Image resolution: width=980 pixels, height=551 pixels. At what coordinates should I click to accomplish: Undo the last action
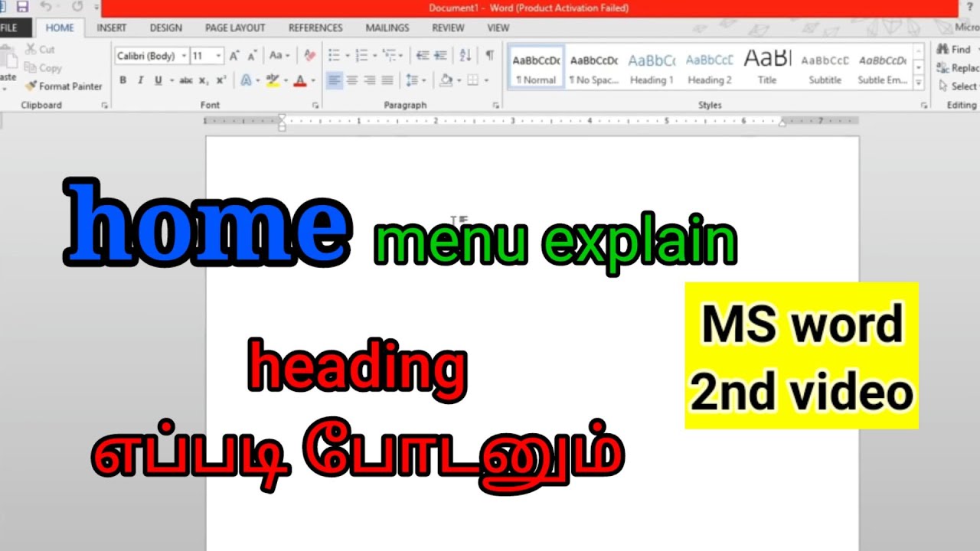tap(45, 7)
